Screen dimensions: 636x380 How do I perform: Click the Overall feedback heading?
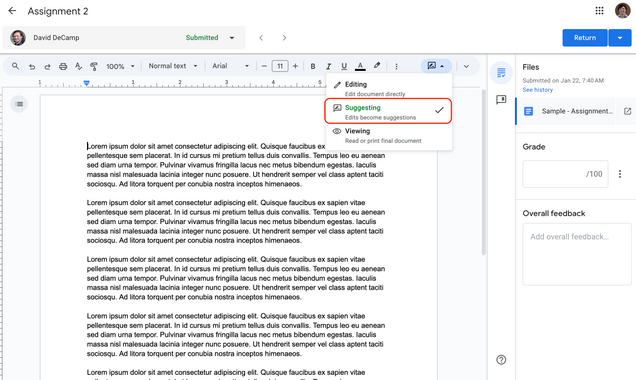coord(554,213)
